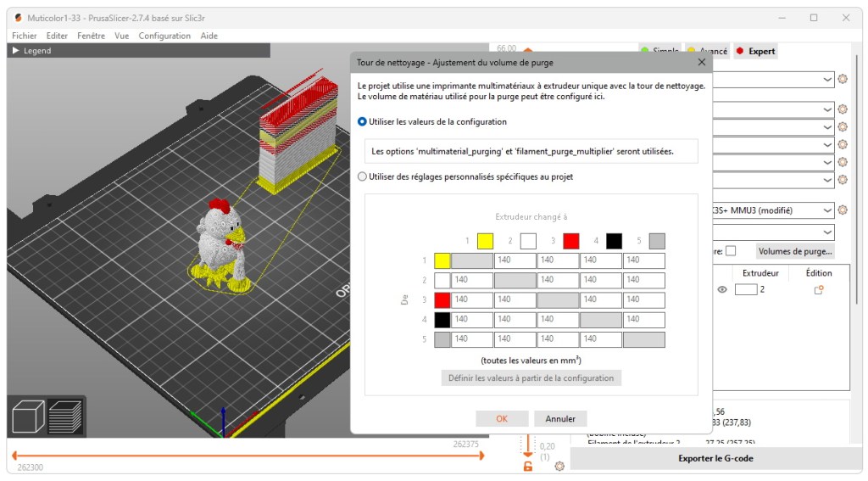The image size is (868, 481).
Task: Open the Configuration menu
Action: click(x=164, y=36)
